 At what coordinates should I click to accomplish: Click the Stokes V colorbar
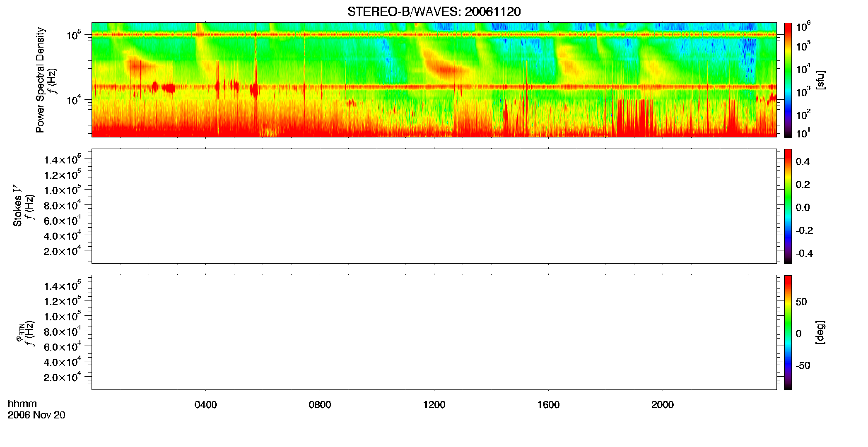(x=788, y=206)
